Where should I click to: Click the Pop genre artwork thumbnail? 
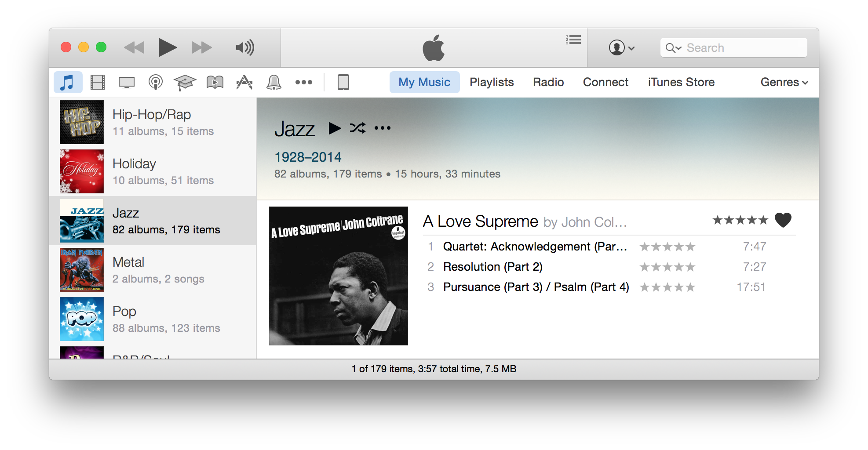[x=82, y=319]
